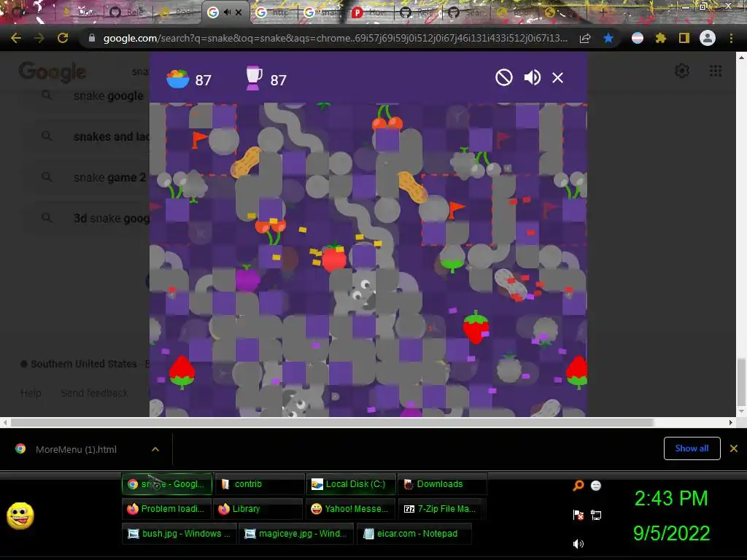Select the 'snake game 2' suggestion
The width and height of the screenshot is (747, 560).
click(x=110, y=178)
